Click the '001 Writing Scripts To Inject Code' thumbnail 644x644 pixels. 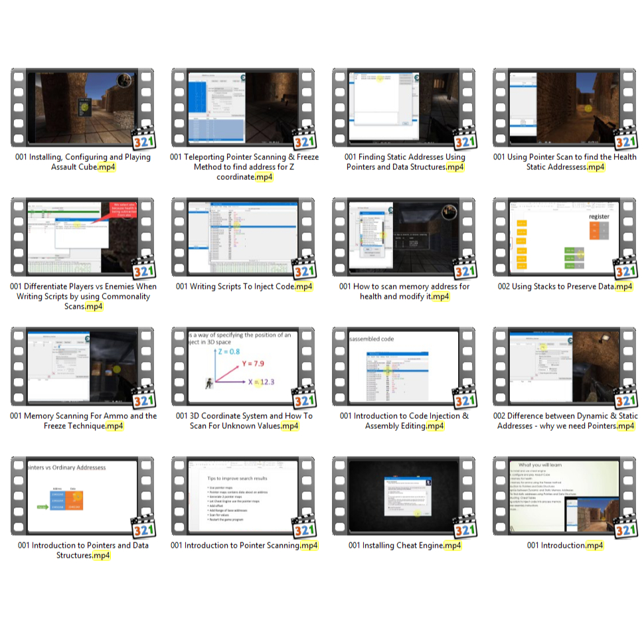[243, 236]
